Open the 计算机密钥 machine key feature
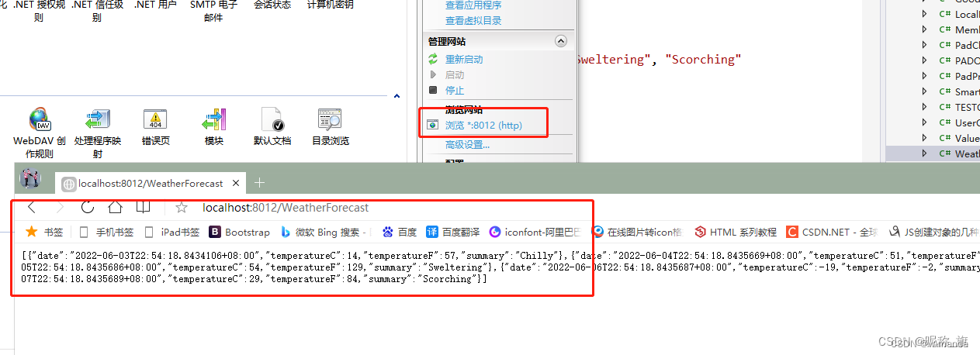 click(x=330, y=5)
